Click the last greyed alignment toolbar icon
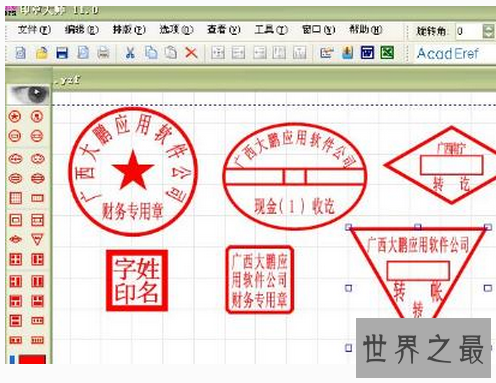The image size is (496, 383). pos(300,53)
